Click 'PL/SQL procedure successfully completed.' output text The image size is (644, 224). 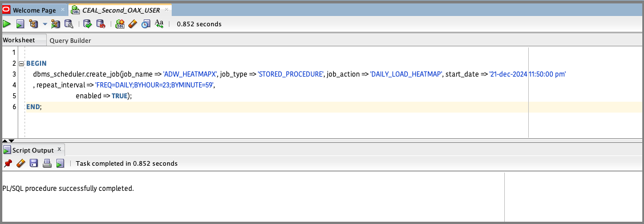(x=68, y=189)
